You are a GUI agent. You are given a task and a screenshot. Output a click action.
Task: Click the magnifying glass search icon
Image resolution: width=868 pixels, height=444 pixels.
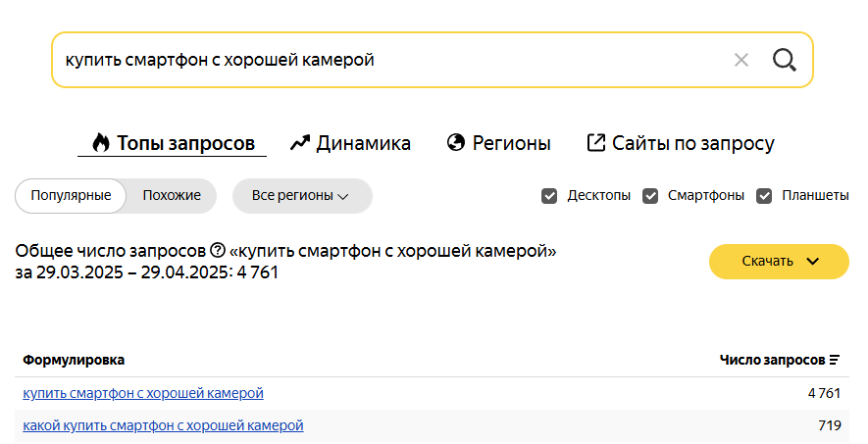pyautogui.click(x=784, y=60)
